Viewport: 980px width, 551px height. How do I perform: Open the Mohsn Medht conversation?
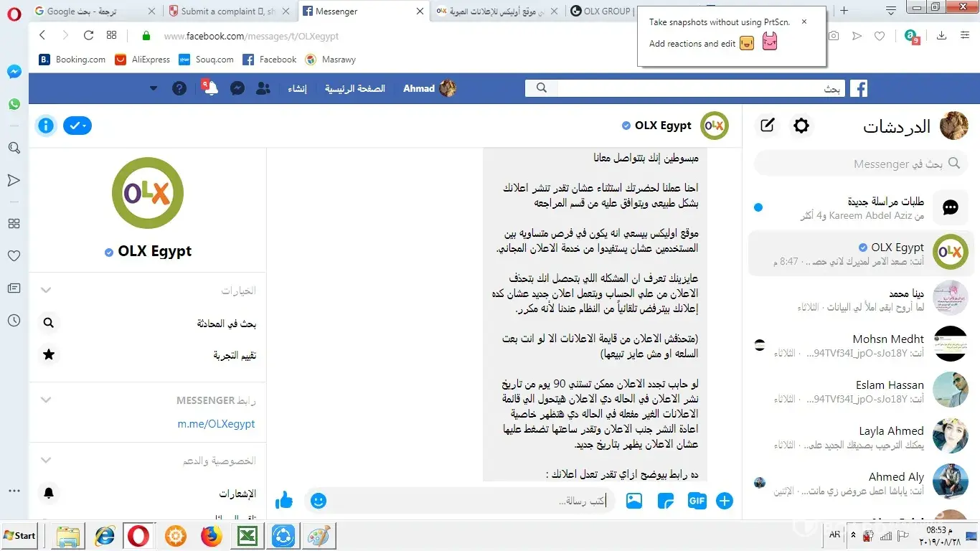click(861, 346)
